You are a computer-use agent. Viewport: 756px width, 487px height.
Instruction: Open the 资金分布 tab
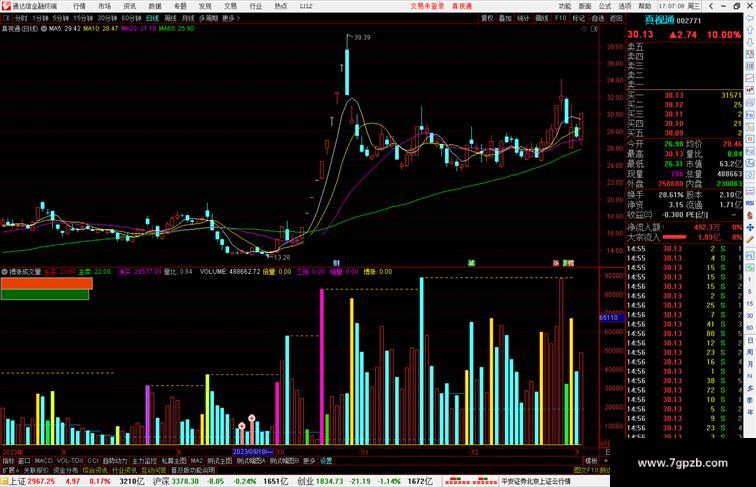coord(65,470)
